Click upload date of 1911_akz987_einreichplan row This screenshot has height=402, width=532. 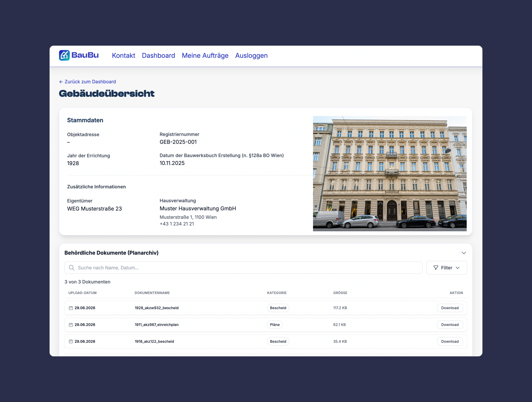tap(85, 325)
